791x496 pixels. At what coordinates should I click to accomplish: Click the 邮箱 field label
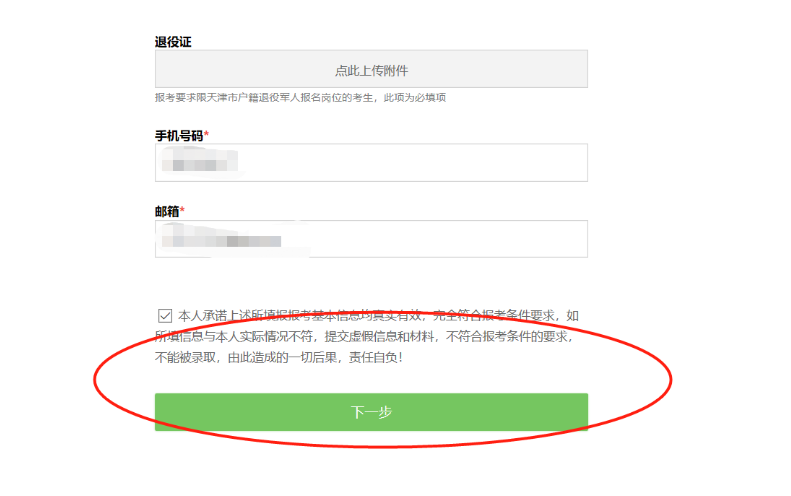[167, 211]
